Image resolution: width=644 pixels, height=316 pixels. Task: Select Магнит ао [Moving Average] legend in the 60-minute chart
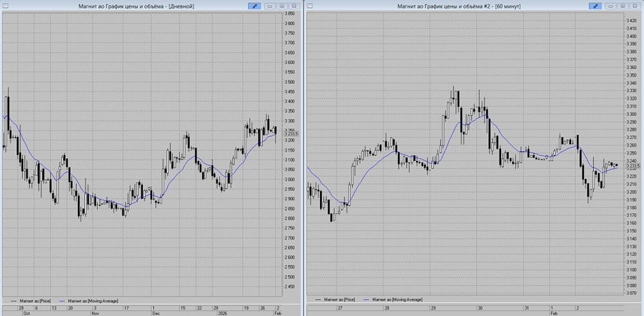[394, 299]
